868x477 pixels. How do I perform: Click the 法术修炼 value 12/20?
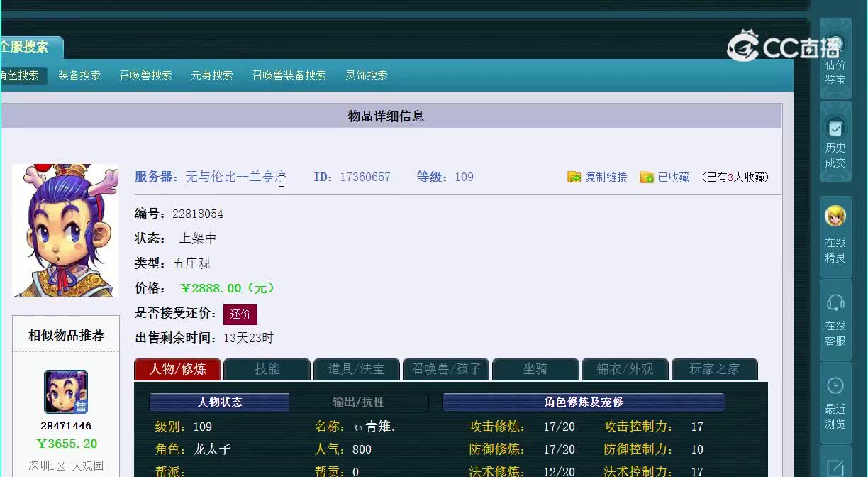tap(560, 472)
